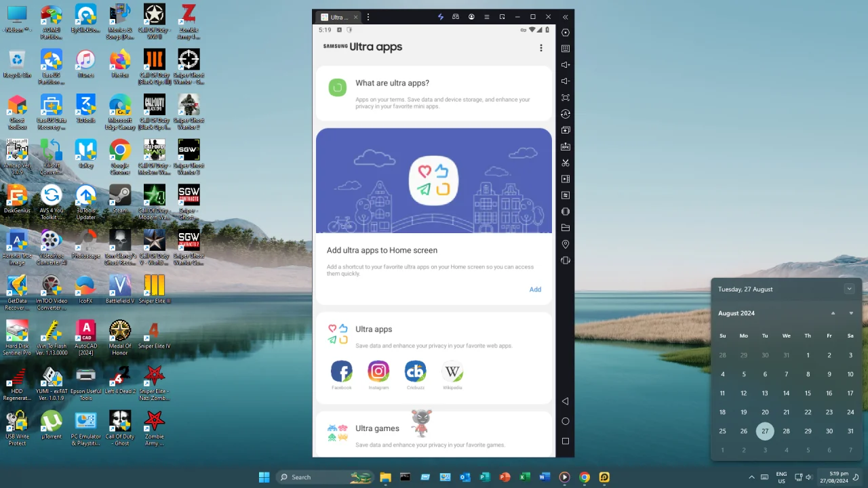Open the keyboard mapping tool in sidebar

pos(566,49)
